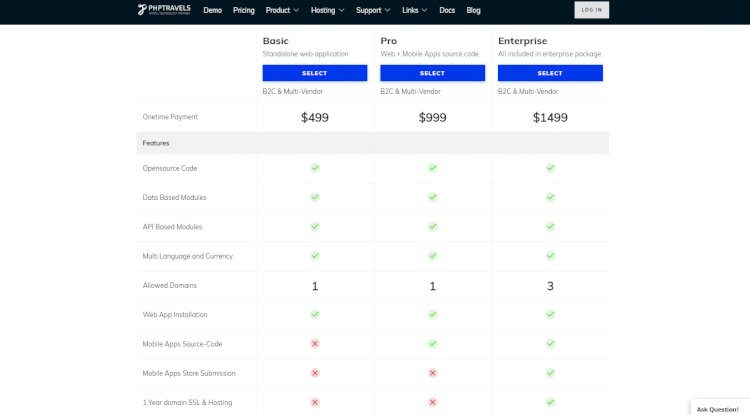Image resolution: width=750 pixels, height=415 pixels.
Task: Select the Enterprise plan
Action: [x=550, y=73]
